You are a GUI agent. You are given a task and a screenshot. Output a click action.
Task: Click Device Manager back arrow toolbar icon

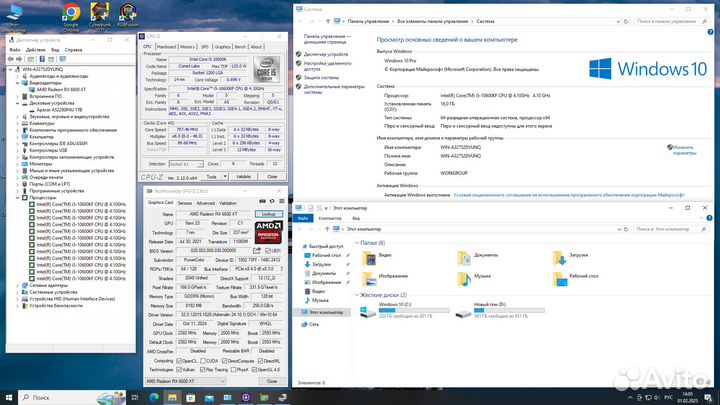[11, 59]
